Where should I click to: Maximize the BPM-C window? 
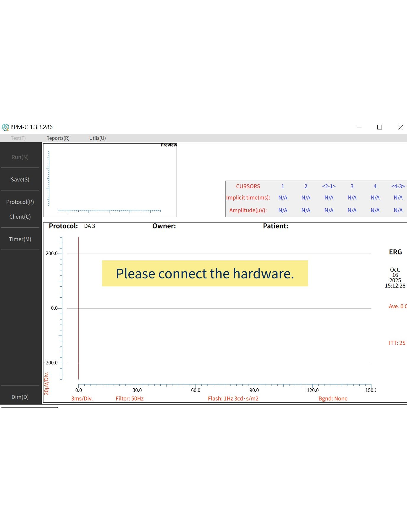tap(379, 127)
